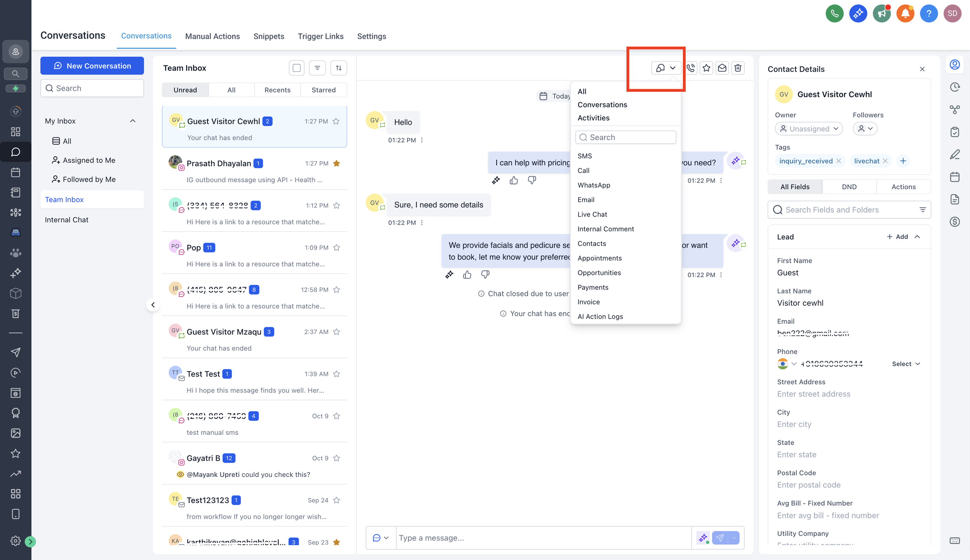The image size is (970, 560).
Task: Click the New Conversation button
Action: coord(92,66)
